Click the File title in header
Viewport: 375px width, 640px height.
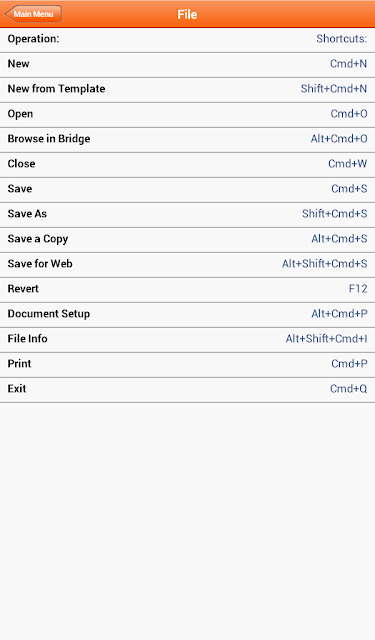pyautogui.click(x=187, y=14)
